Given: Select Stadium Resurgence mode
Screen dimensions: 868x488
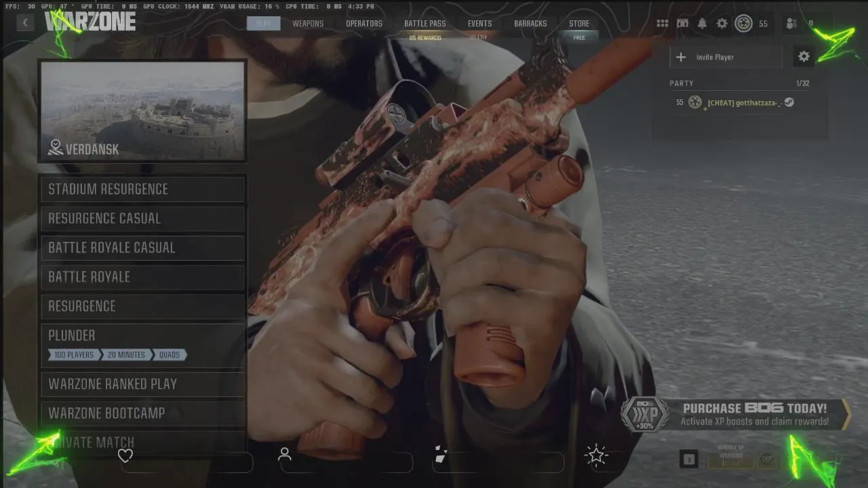Looking at the screenshot, I should pos(142,189).
